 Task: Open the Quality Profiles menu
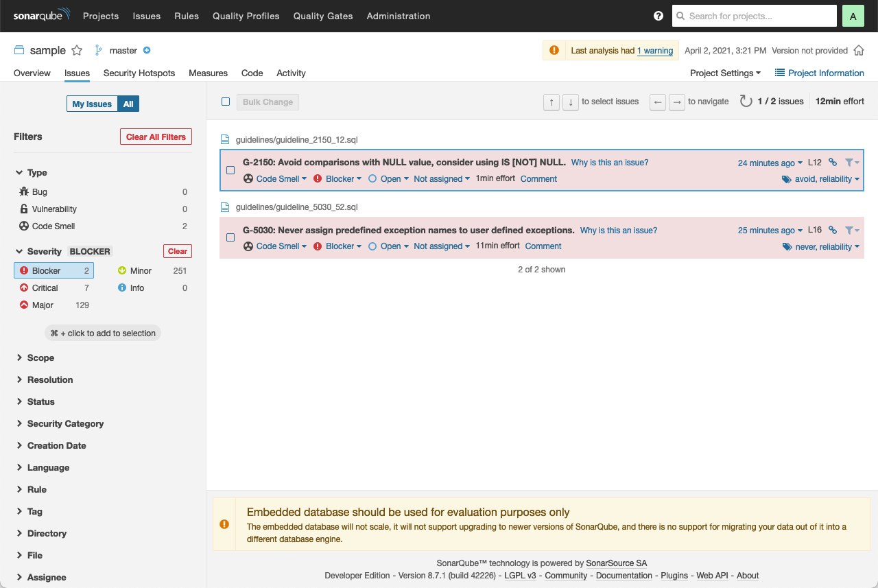[x=246, y=16]
